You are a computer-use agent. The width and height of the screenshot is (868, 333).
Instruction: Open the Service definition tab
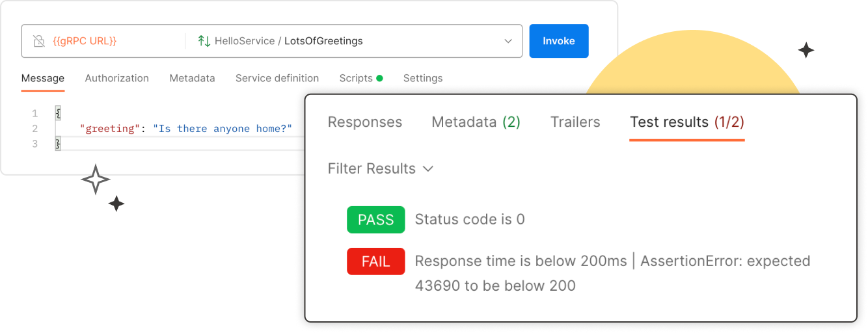[x=277, y=78]
